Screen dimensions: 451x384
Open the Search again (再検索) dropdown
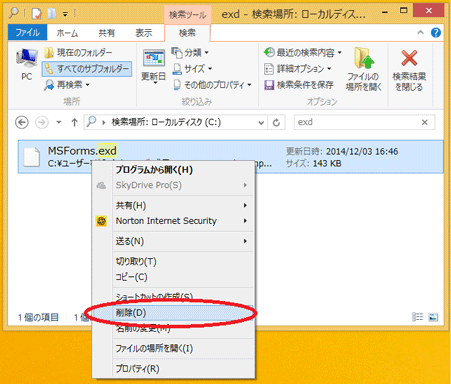[67, 85]
